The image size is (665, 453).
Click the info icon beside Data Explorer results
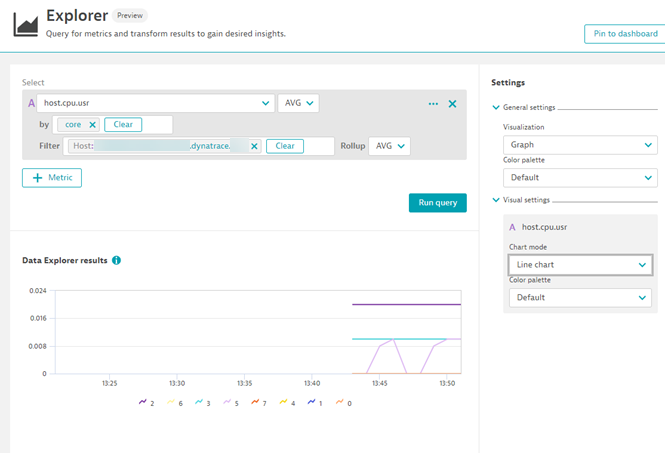pos(117,261)
